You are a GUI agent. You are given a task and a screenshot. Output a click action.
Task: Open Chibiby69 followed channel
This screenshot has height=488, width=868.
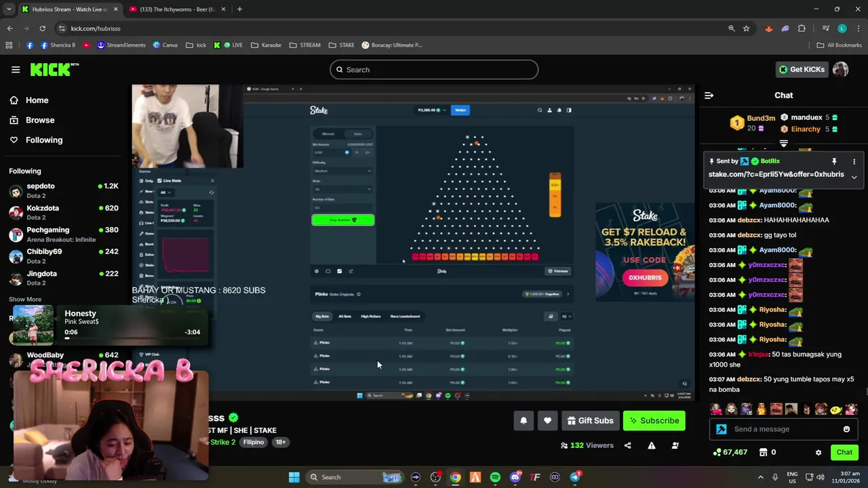click(64, 256)
